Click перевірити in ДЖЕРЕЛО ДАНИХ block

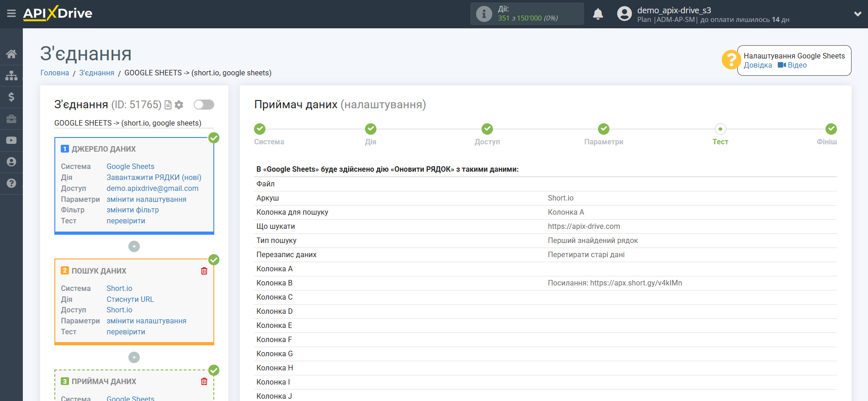coord(126,221)
